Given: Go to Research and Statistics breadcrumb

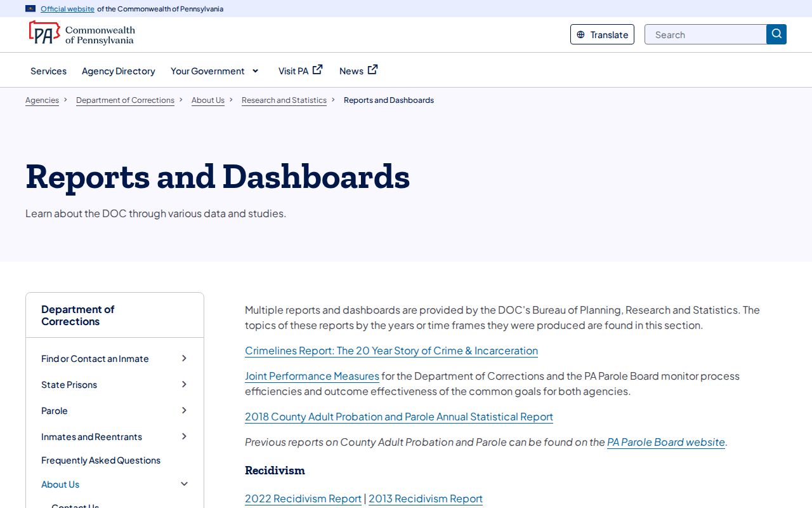Looking at the screenshot, I should (284, 100).
